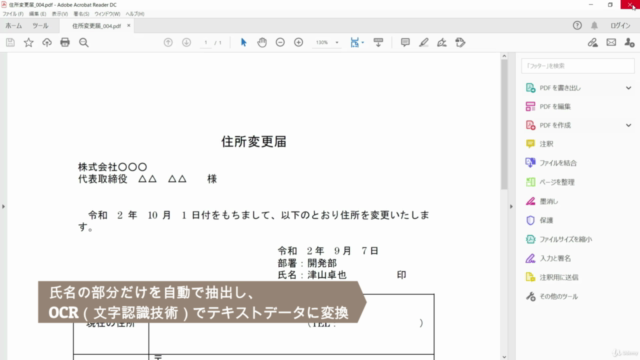Click the ログイン sign-in button
The height and width of the screenshot is (360, 640).
(x=620, y=25)
